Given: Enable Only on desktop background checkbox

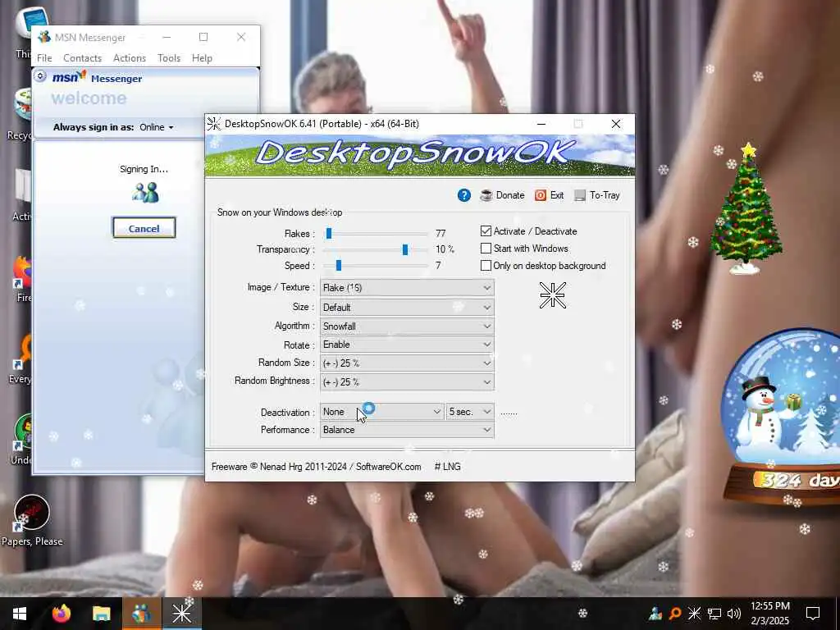Looking at the screenshot, I should pos(486,266).
